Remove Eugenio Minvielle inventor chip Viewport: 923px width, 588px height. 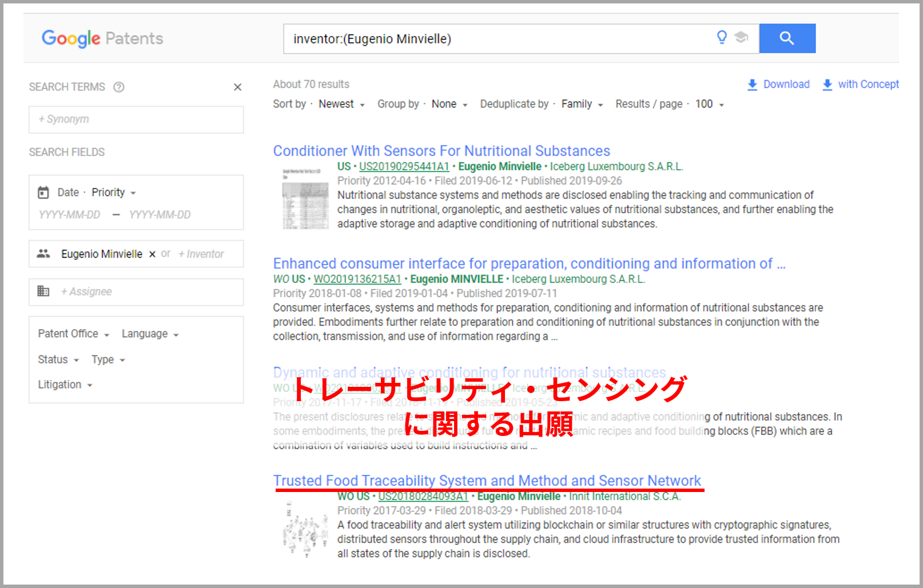(152, 254)
